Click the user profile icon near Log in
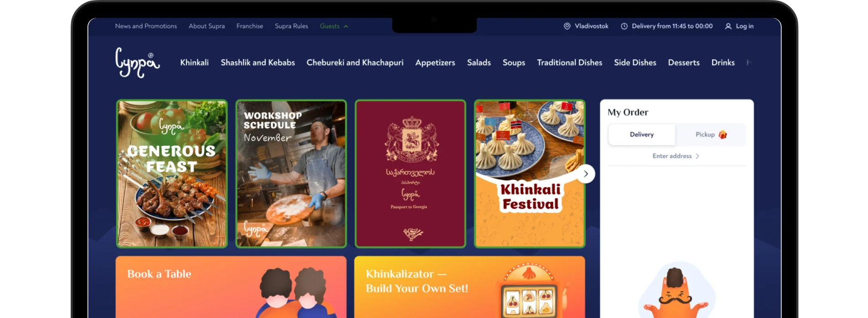The image size is (868, 318). tap(728, 26)
